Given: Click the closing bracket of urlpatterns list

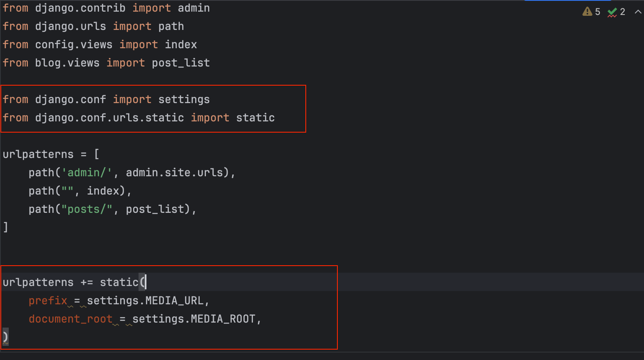Looking at the screenshot, I should 5,227.
